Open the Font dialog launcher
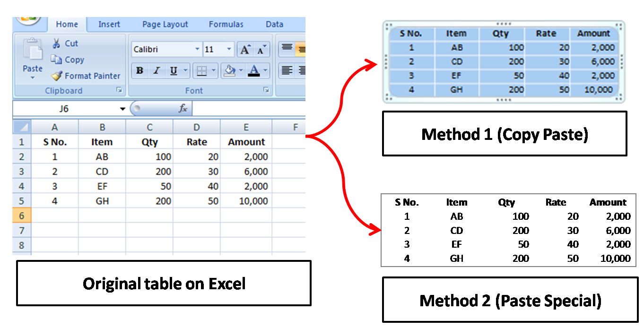The image size is (644, 328). tap(267, 90)
